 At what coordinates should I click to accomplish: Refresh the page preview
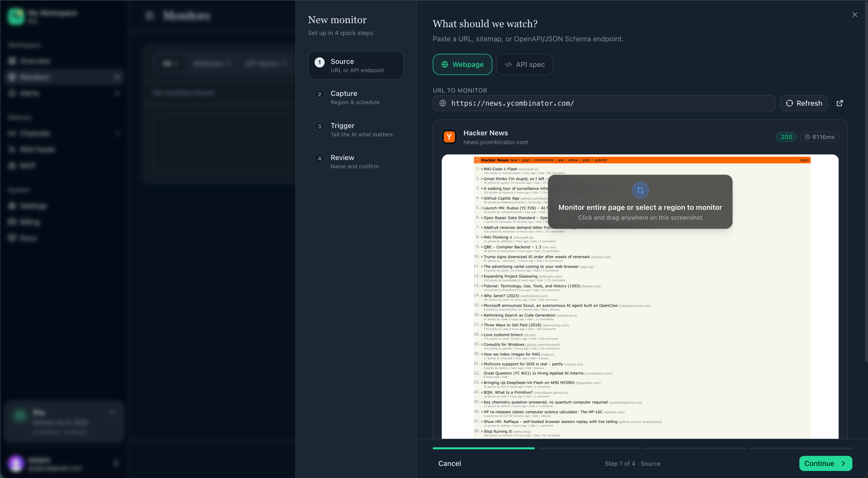[804, 103]
